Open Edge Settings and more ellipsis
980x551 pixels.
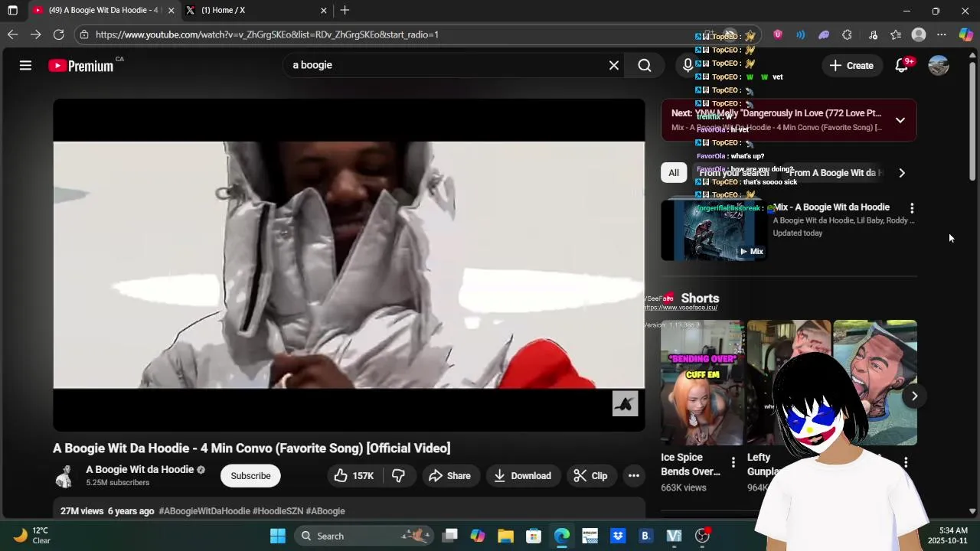tap(942, 34)
